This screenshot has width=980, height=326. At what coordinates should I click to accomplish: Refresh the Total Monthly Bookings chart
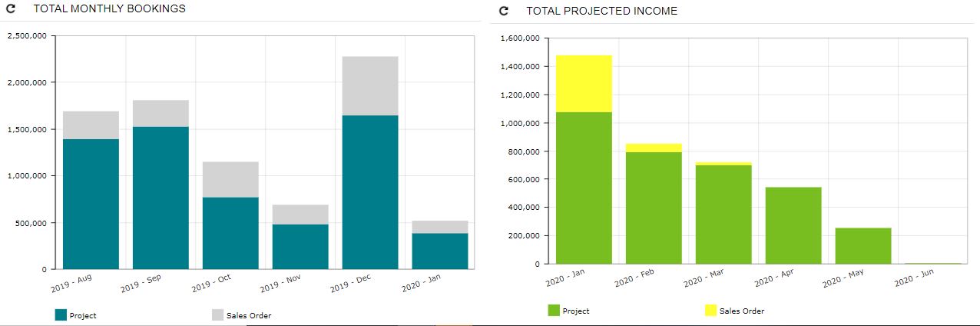click(x=12, y=9)
